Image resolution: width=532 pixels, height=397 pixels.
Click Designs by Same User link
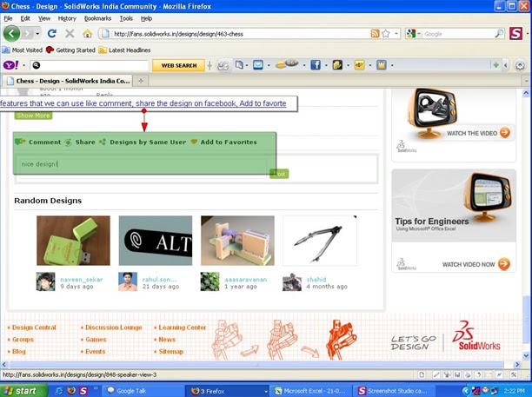pos(148,142)
